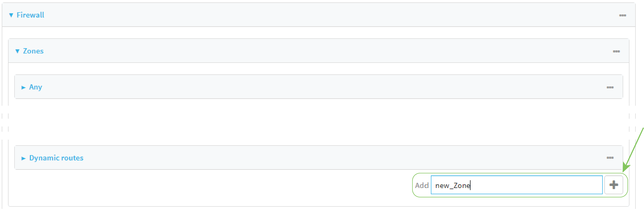This screenshot has width=644, height=210.
Task: Click the Any zone header bar
Action: point(300,87)
